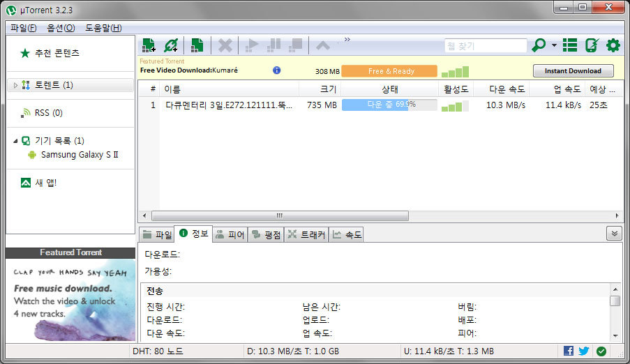Click the web search input field
The image size is (630, 364).
[486, 46]
